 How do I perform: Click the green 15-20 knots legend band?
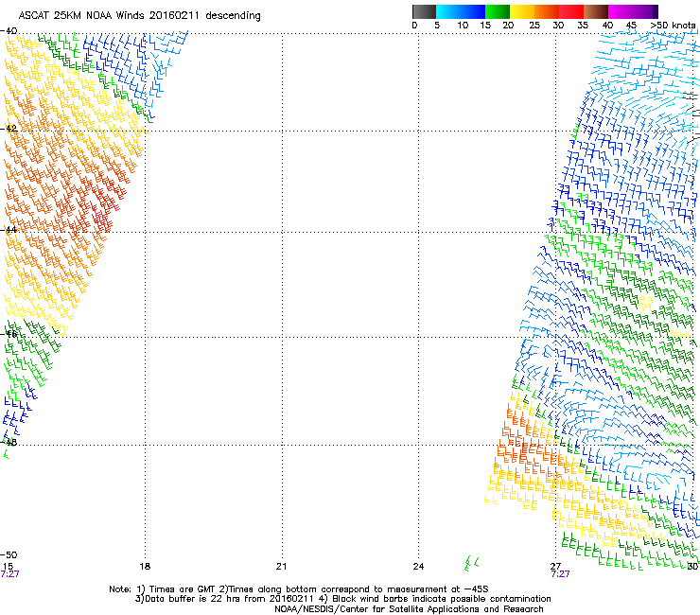[x=498, y=11]
